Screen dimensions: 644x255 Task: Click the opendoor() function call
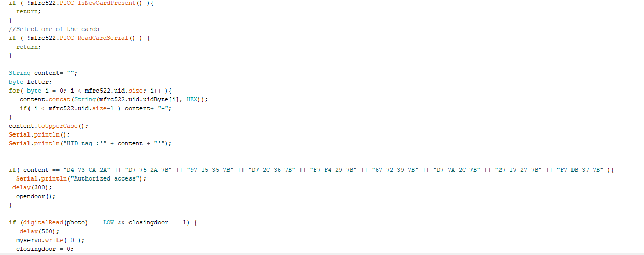(x=35, y=196)
